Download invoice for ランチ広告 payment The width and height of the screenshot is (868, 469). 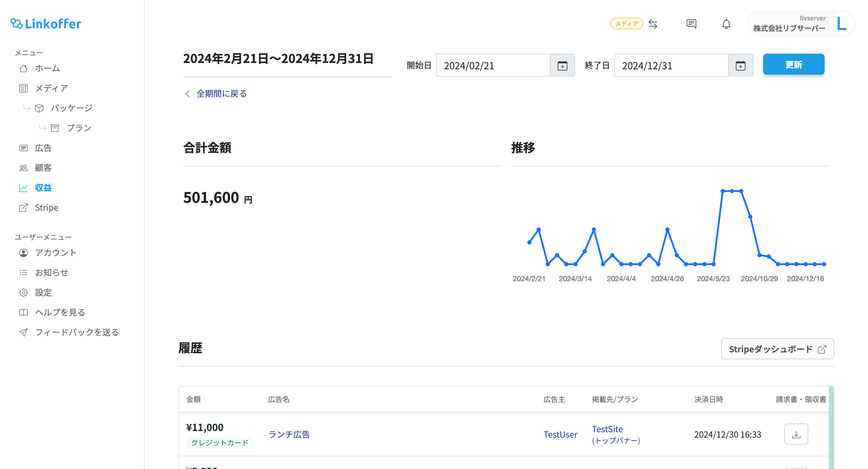point(796,434)
